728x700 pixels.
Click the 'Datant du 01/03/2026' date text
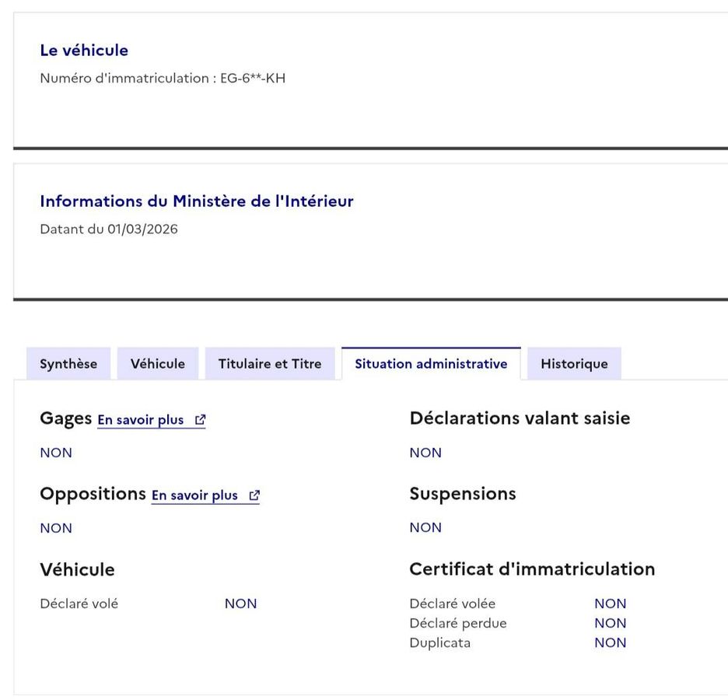coord(109,229)
